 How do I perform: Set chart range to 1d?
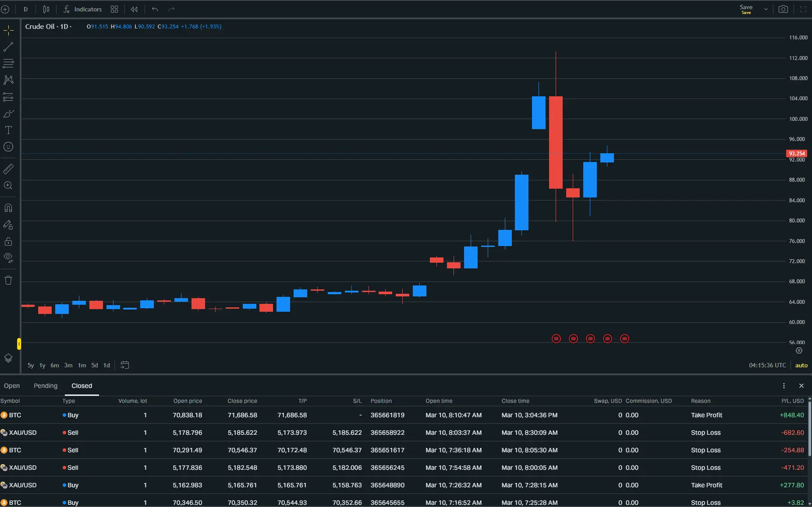coord(106,365)
